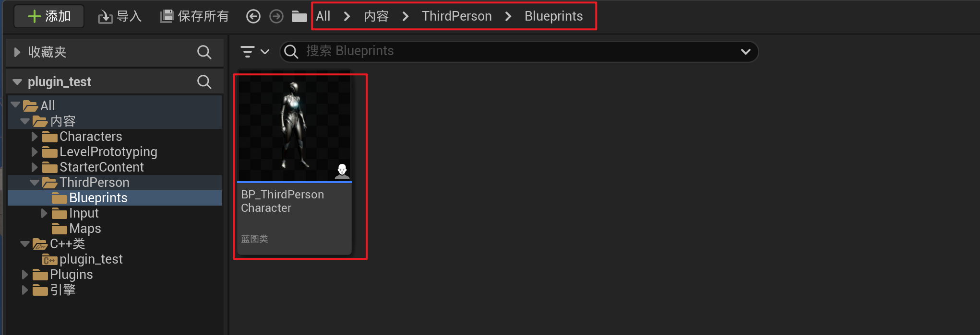Click the chevron after All in breadcrumb
Image resolution: width=980 pixels, height=335 pixels.
point(347,17)
